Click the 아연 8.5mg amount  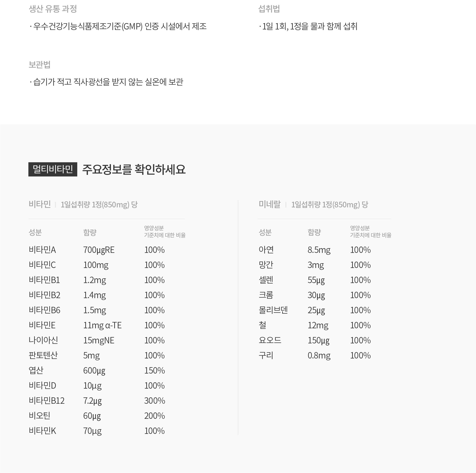point(319,250)
